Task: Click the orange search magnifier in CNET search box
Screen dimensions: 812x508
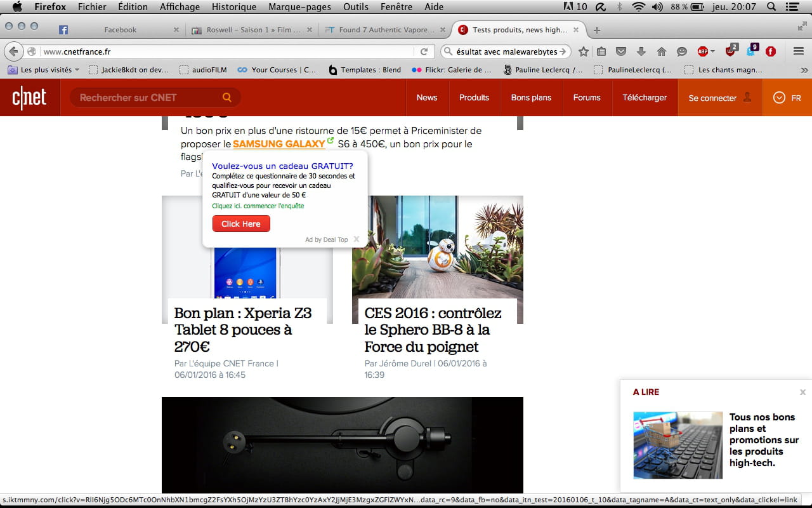Action: pyautogui.click(x=227, y=97)
